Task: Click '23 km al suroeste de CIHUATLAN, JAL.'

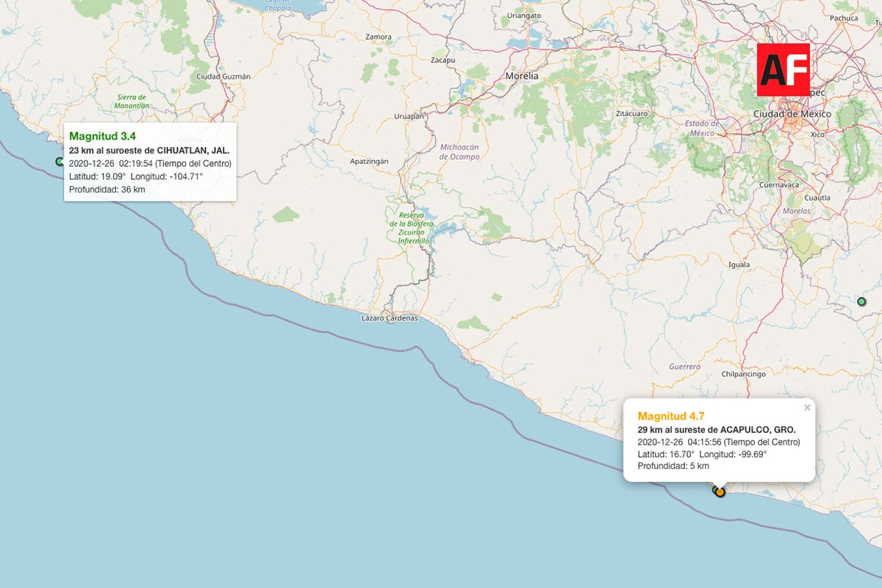Action: coord(149,150)
